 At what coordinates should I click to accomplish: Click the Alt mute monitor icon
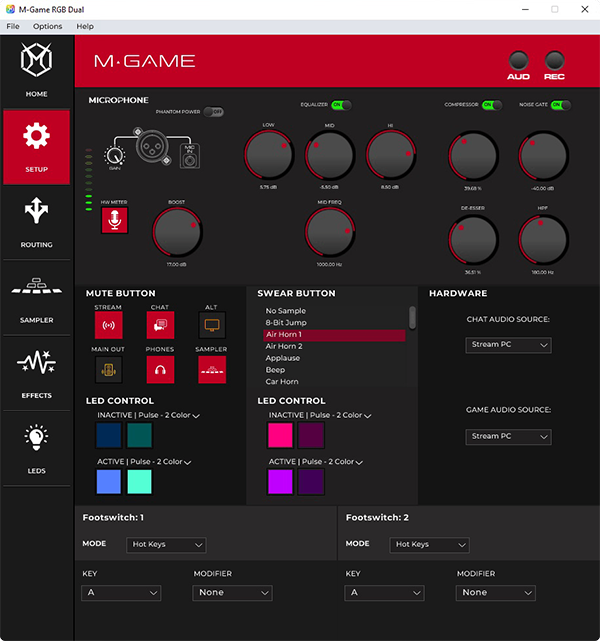pyautogui.click(x=212, y=325)
